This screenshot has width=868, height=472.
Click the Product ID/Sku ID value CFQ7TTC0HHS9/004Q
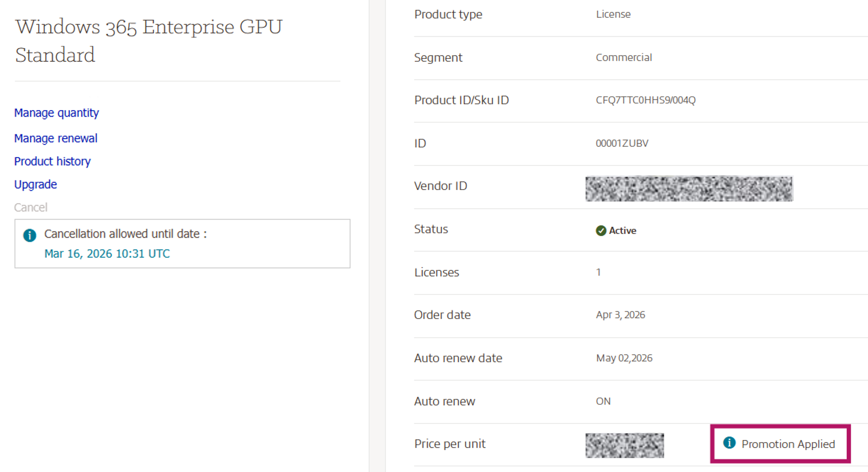click(x=645, y=100)
